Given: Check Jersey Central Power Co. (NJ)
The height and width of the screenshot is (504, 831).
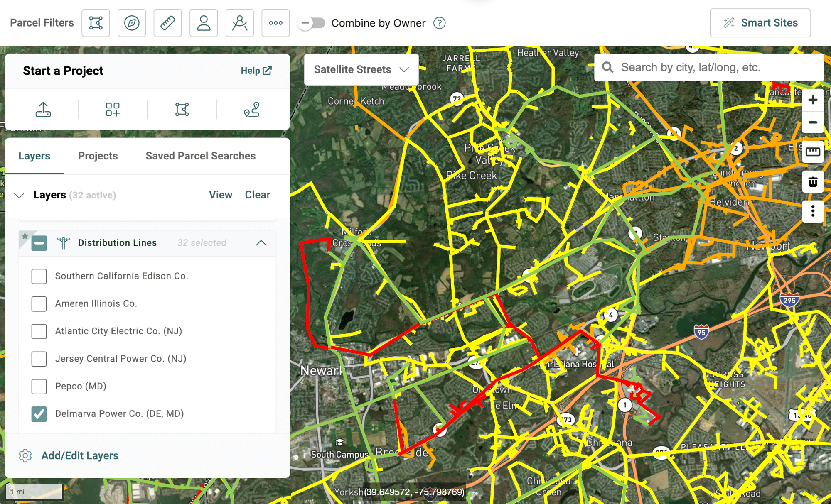Looking at the screenshot, I should point(39,359).
